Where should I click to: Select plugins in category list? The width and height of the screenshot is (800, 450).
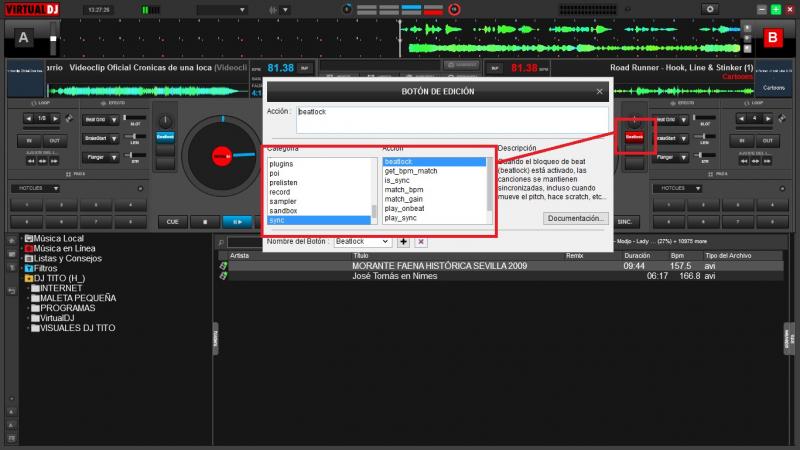pos(281,164)
